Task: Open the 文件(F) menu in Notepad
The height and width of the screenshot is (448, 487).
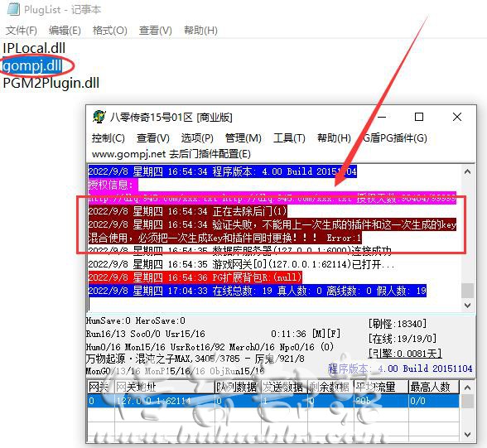Action: (22, 31)
